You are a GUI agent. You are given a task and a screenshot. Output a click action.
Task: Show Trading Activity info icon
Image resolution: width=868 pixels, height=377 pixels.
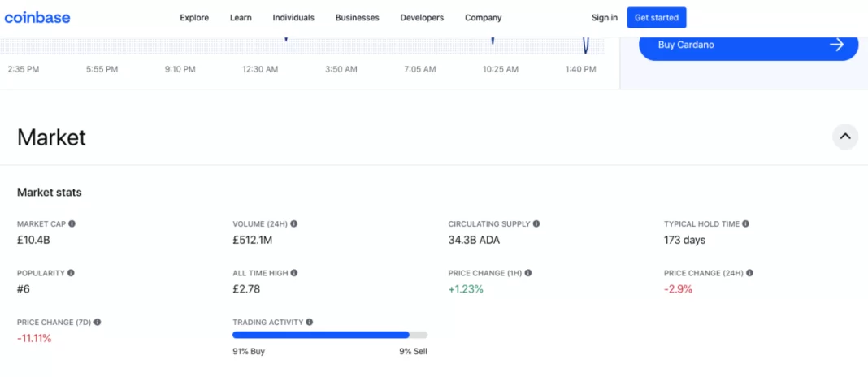click(310, 323)
